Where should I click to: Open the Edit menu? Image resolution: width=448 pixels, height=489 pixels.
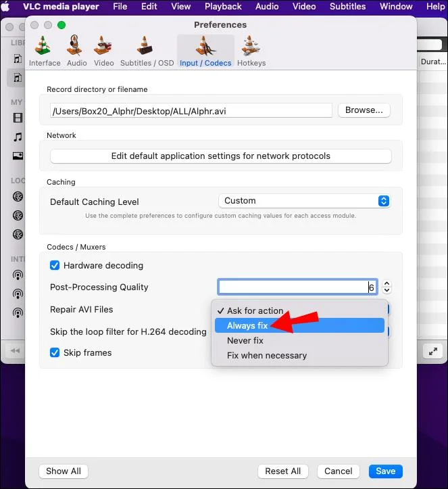[149, 7]
